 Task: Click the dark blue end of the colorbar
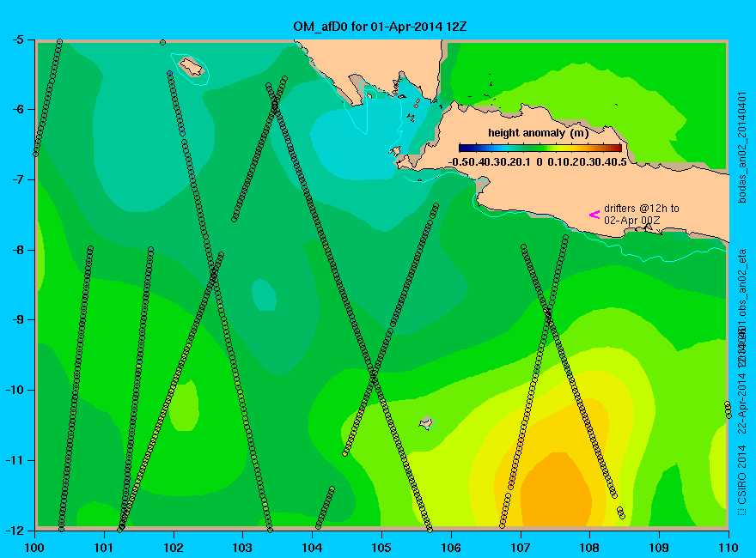tap(463, 148)
